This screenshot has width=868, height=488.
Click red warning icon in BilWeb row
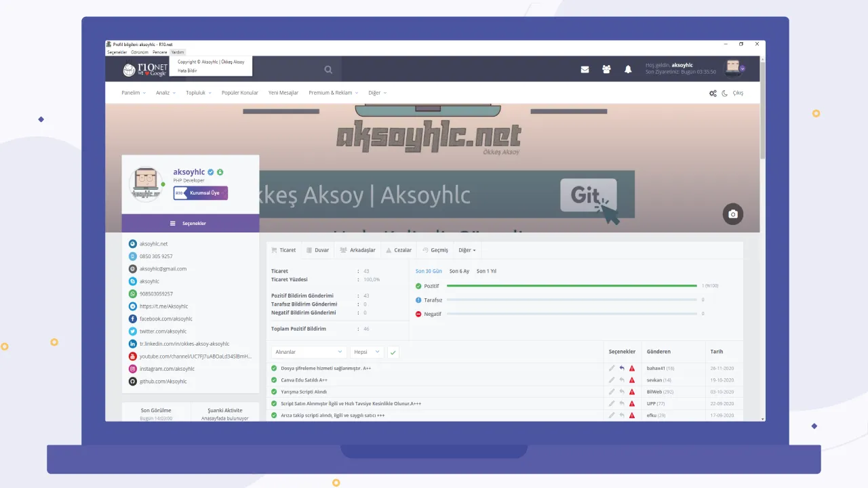(632, 392)
